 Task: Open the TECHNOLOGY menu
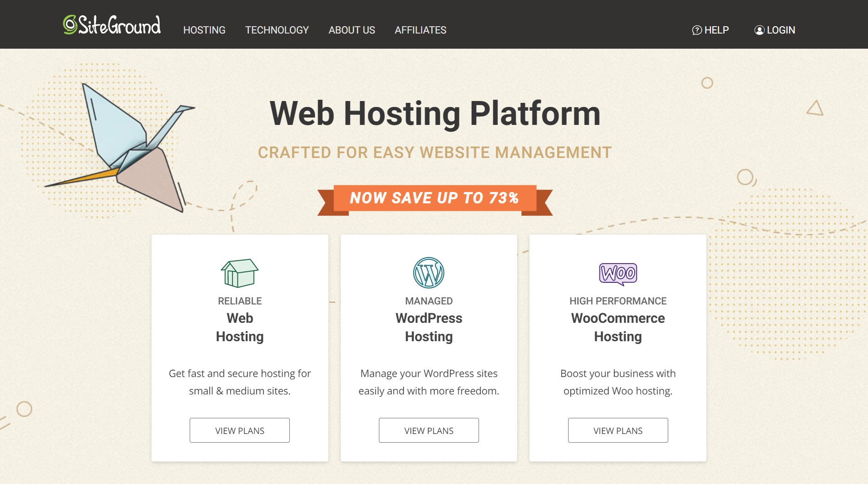(x=277, y=30)
